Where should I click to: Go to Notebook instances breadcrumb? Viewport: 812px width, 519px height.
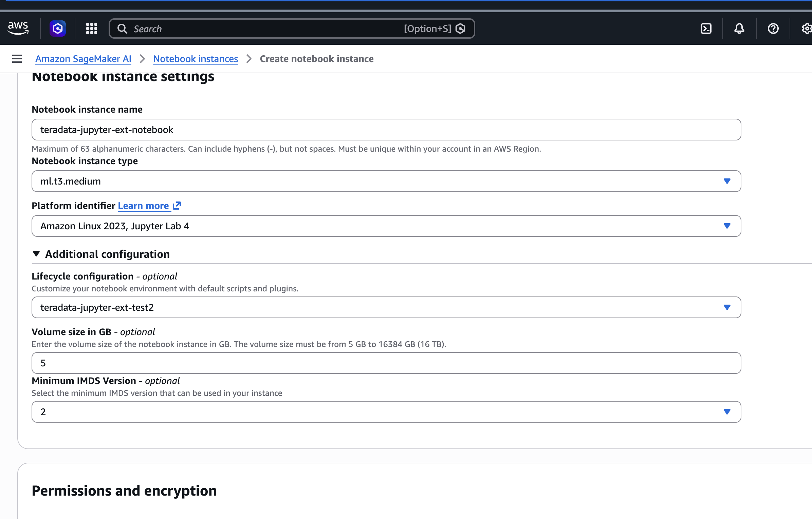(196, 59)
